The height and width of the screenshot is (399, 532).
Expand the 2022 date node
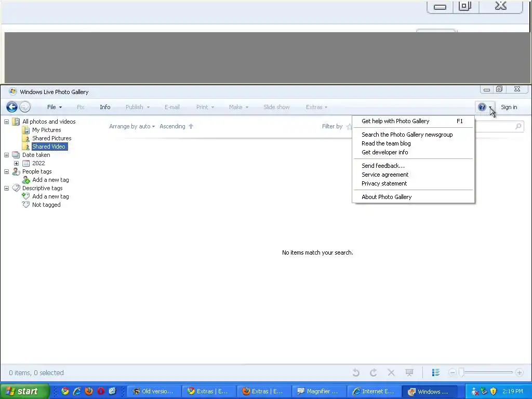(x=16, y=164)
